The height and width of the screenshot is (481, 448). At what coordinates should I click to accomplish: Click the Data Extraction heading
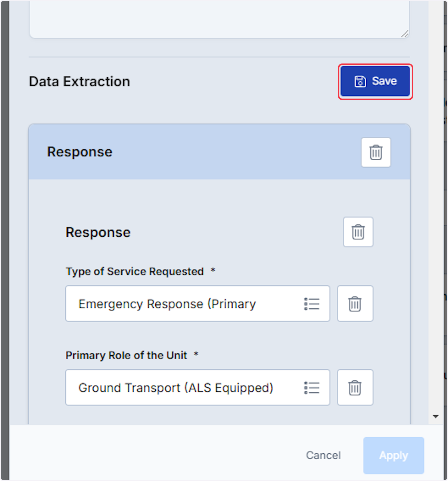(x=80, y=81)
